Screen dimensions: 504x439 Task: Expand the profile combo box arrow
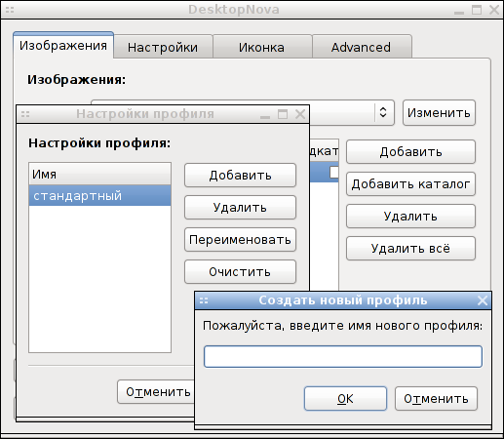coord(383,112)
